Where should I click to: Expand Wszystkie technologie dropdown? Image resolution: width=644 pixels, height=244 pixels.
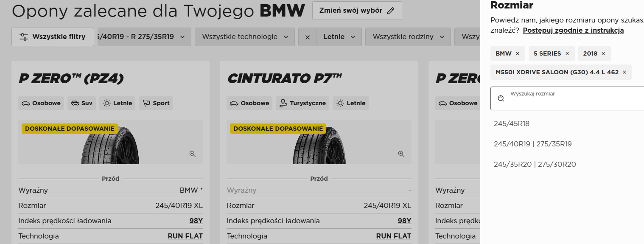point(245,37)
